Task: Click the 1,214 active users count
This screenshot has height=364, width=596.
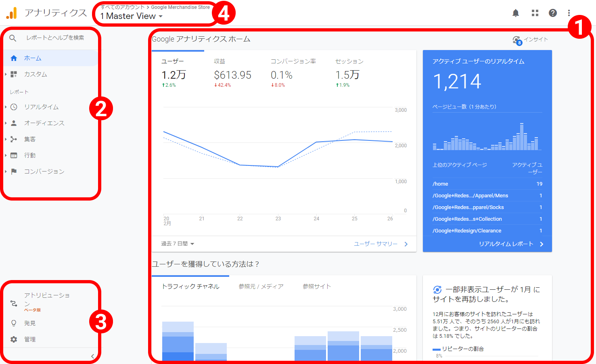Action: point(457,82)
